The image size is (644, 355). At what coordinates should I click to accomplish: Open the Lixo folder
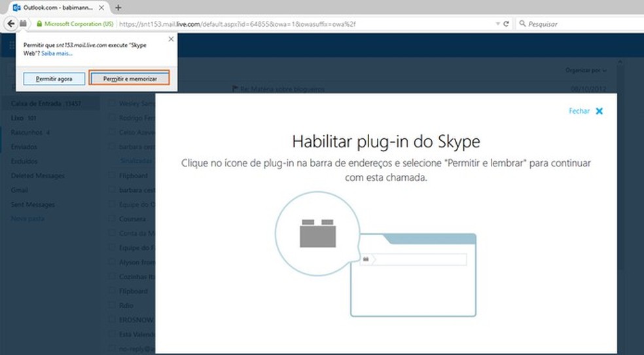(24, 118)
